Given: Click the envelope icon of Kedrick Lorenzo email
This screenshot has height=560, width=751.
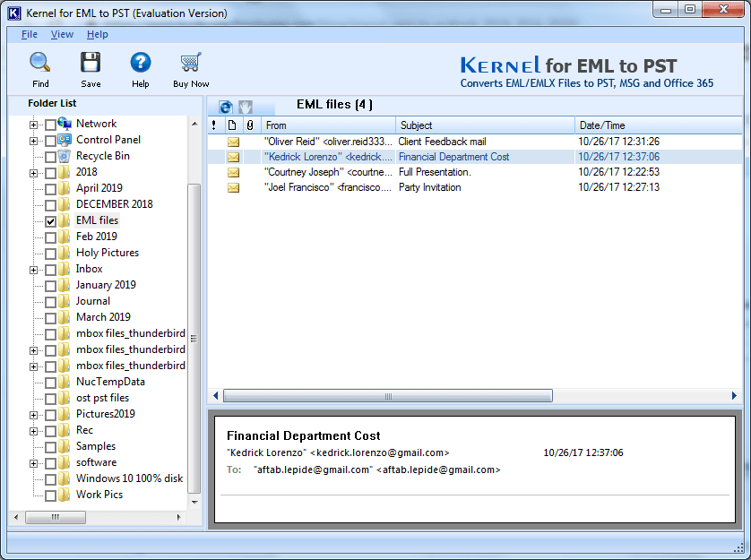Looking at the screenshot, I should [x=233, y=157].
